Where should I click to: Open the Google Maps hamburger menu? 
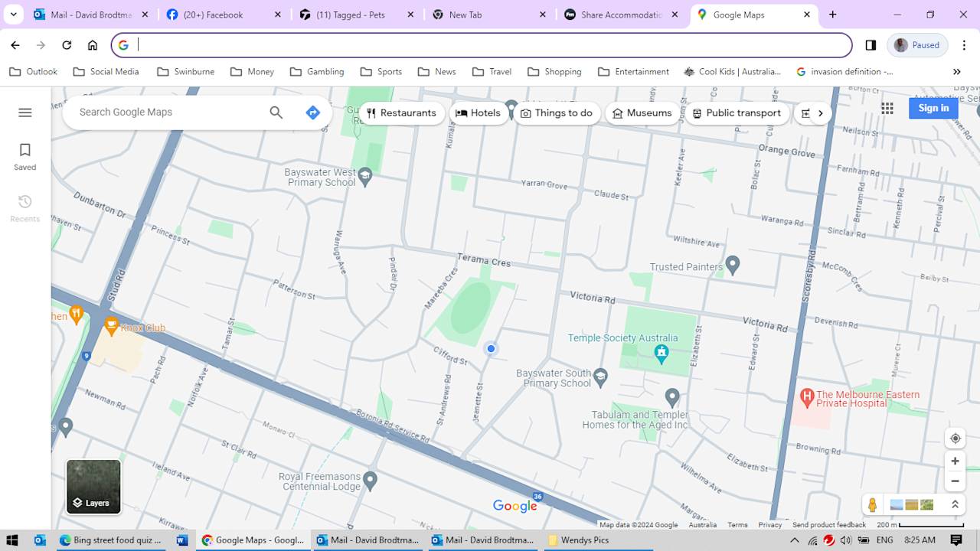point(24,112)
